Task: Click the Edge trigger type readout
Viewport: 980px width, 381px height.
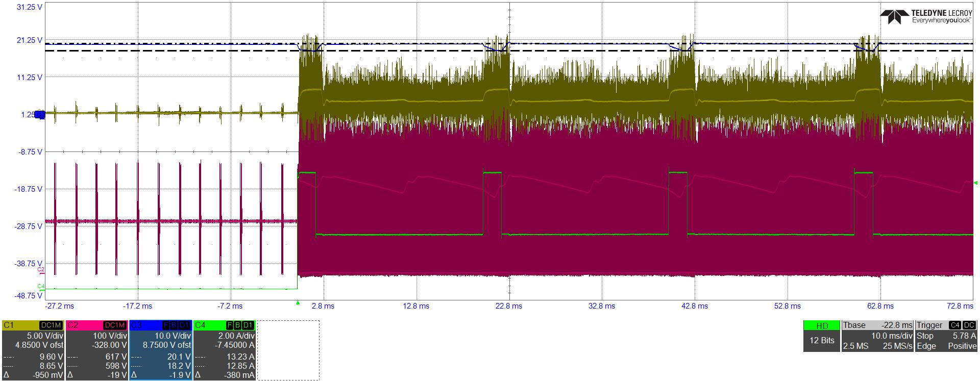Action: [926, 346]
